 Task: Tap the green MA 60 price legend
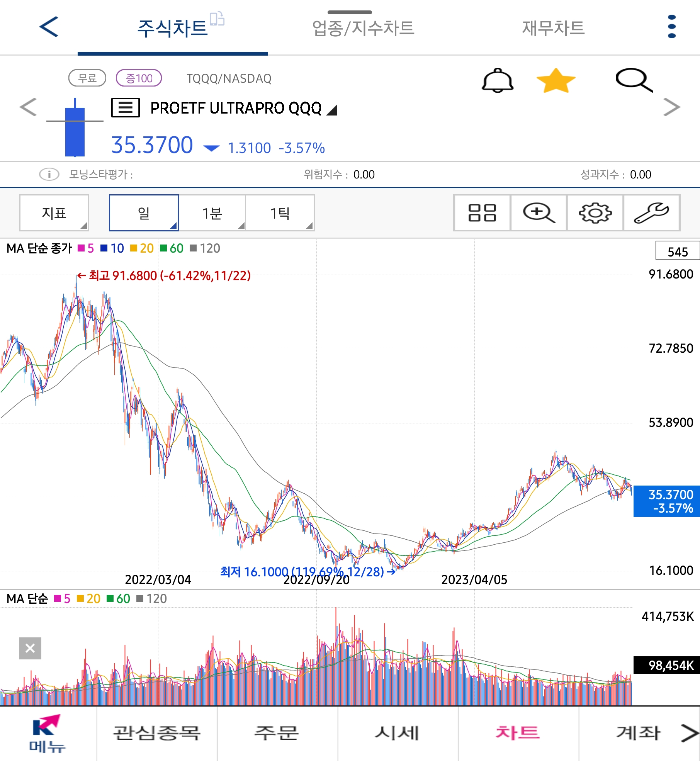point(172,248)
